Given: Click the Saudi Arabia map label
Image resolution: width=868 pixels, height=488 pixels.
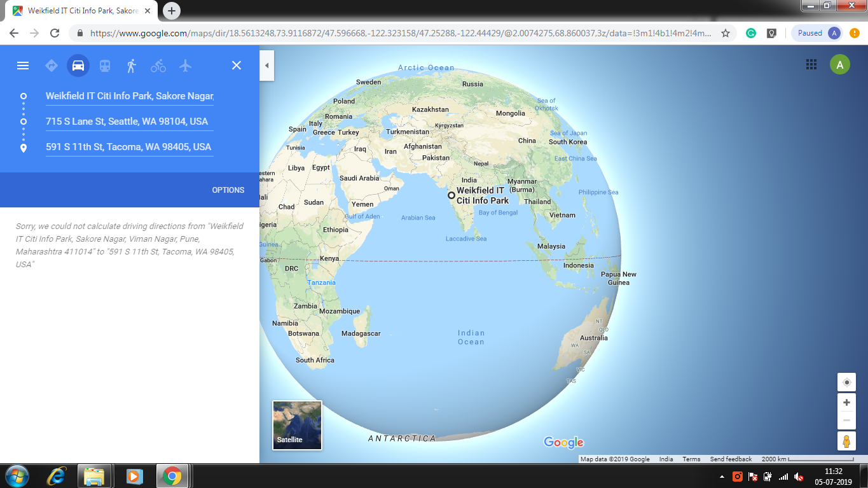Looking at the screenshot, I should 359,178.
